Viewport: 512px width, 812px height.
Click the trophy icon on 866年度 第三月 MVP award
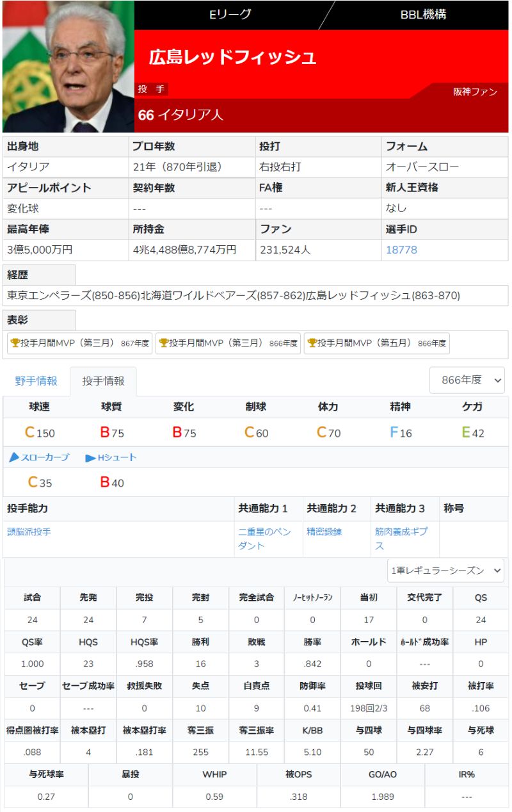point(163,343)
